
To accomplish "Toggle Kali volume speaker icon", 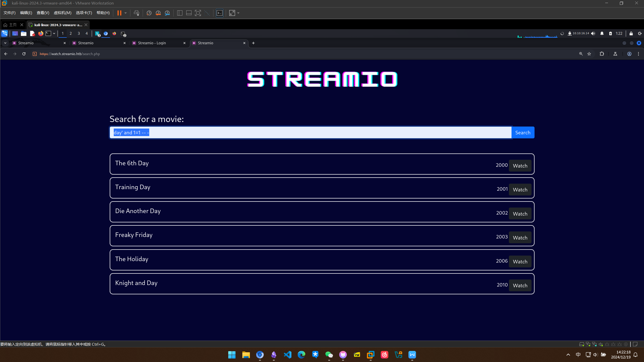I will [x=593, y=33].
